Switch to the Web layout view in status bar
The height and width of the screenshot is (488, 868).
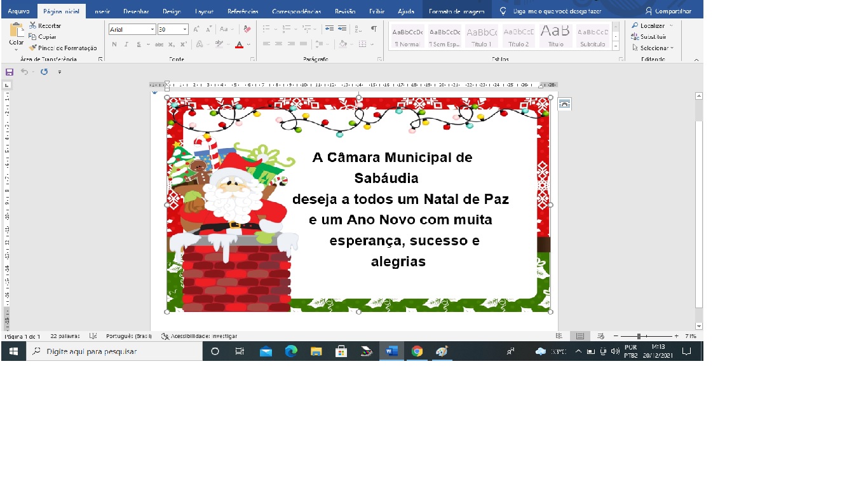600,336
